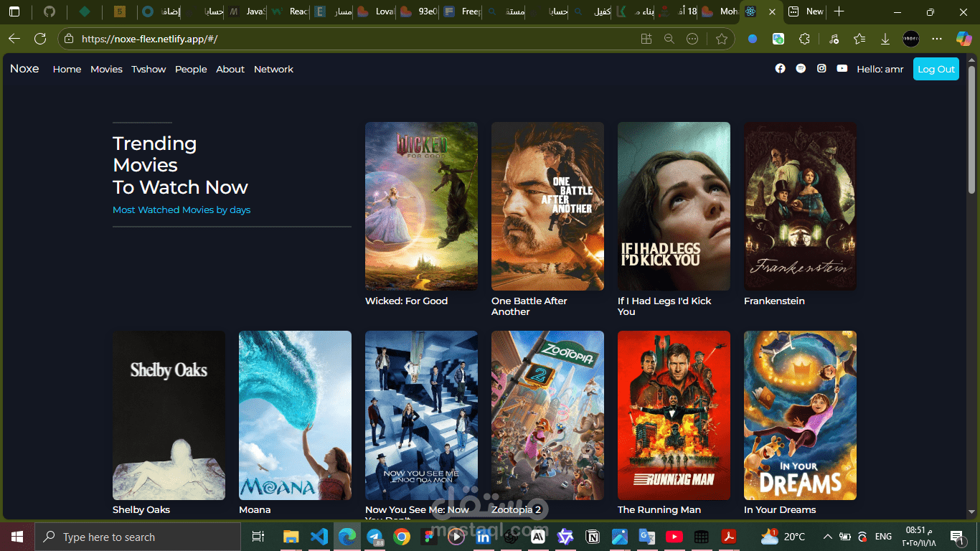Open the Wicked: For Good poster
Image resolution: width=980 pixels, height=551 pixels.
point(421,206)
